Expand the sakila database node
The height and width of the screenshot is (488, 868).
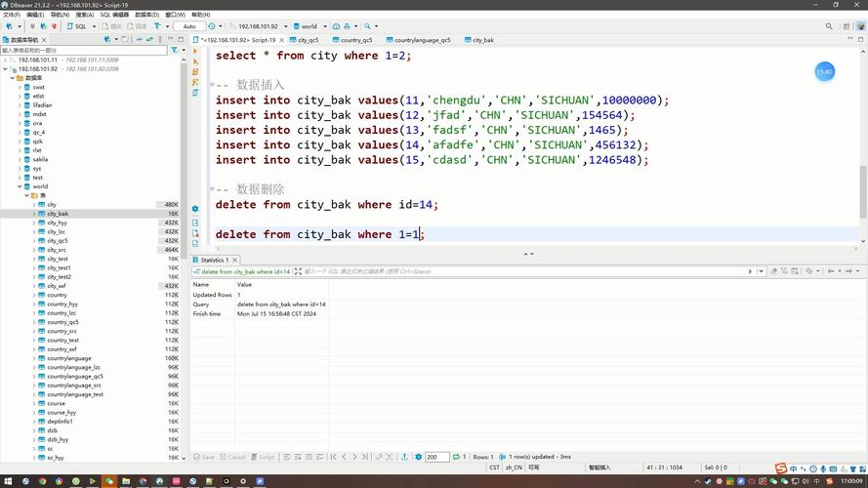[x=20, y=159]
